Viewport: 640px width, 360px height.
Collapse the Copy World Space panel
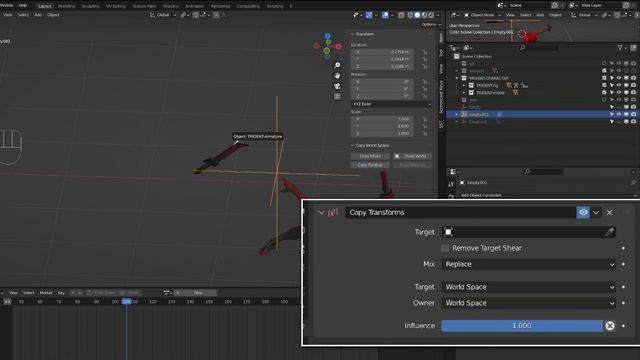[353, 145]
